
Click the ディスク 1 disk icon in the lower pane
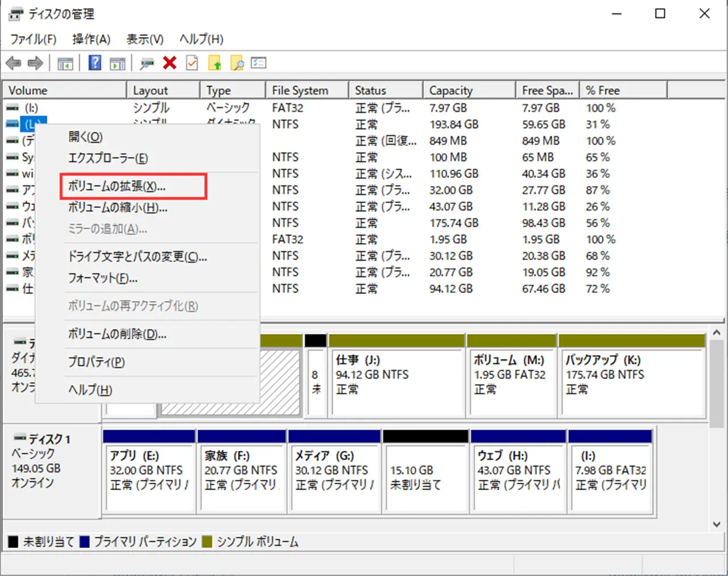(x=20, y=438)
